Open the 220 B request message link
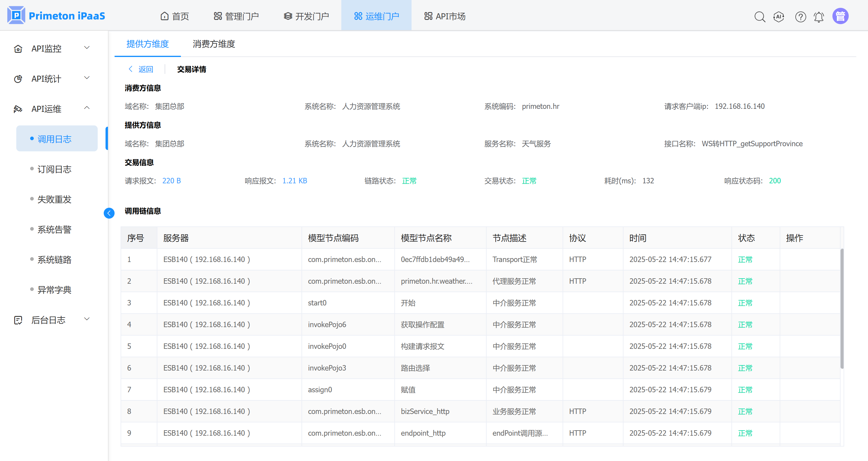 click(172, 181)
